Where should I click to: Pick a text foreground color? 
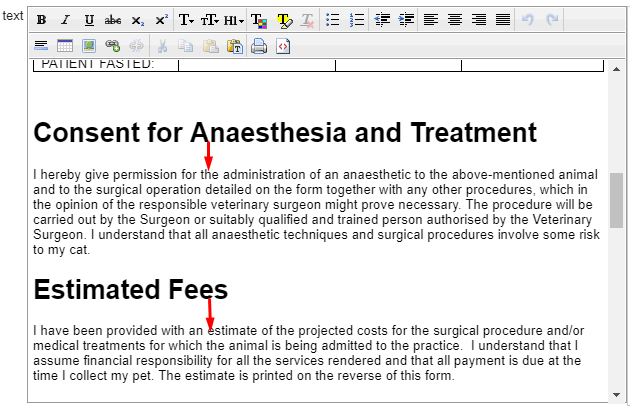click(259, 20)
